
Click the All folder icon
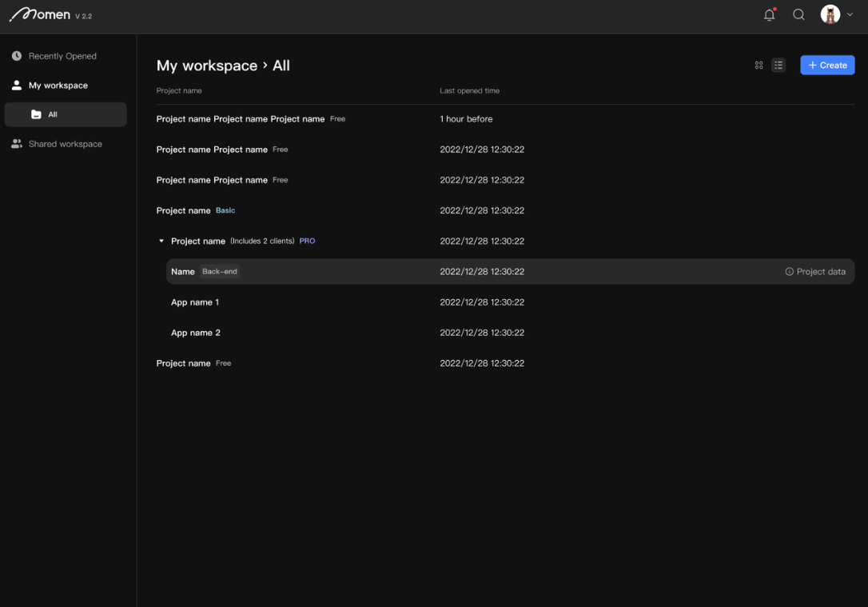pos(36,114)
